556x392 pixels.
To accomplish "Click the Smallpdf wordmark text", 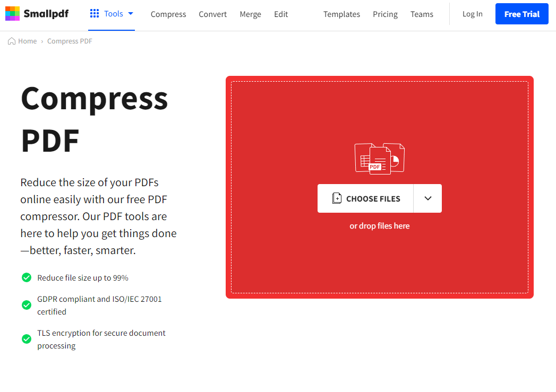I will point(46,14).
